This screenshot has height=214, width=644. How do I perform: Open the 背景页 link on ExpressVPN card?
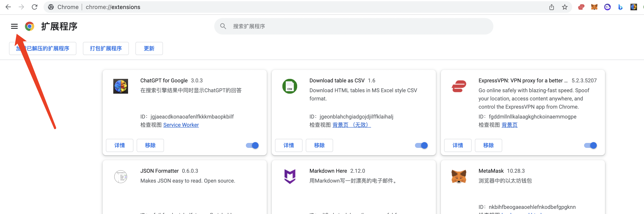509,125
